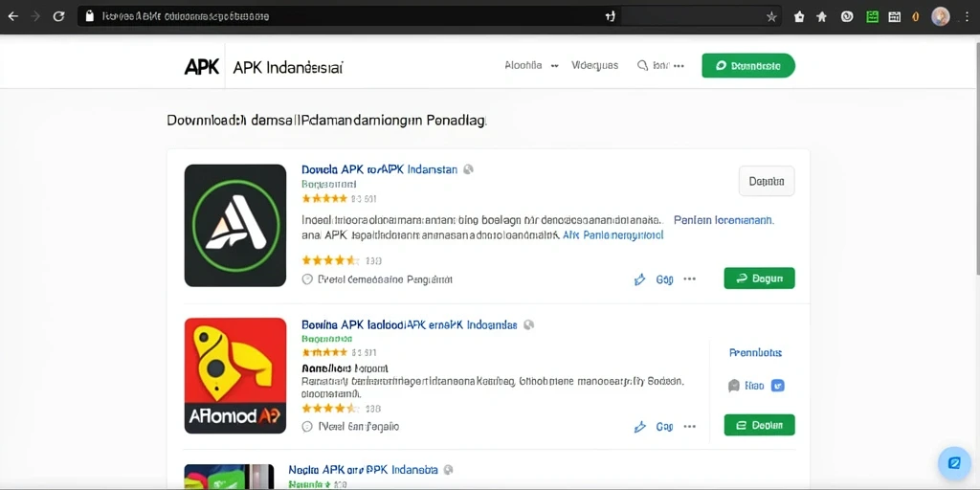The width and height of the screenshot is (980, 490).
Task: Open the blue 'APK Panle' link in the first description
Action: pos(613,235)
